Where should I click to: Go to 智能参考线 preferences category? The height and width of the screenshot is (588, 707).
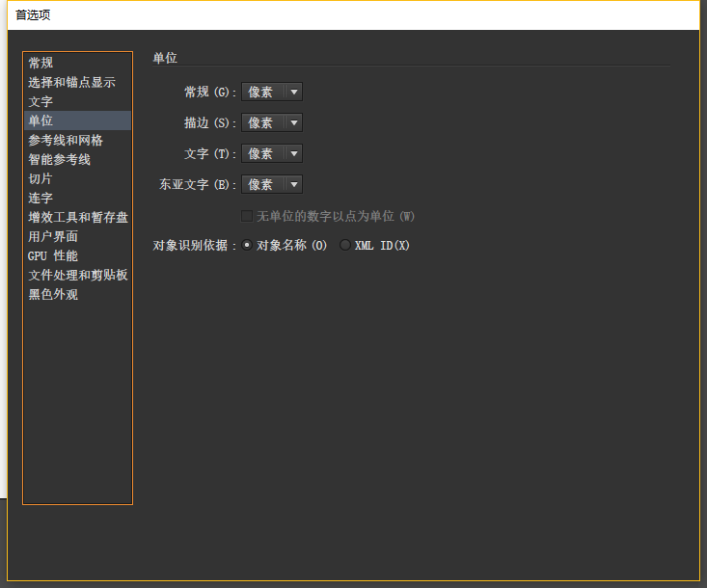tap(77, 159)
